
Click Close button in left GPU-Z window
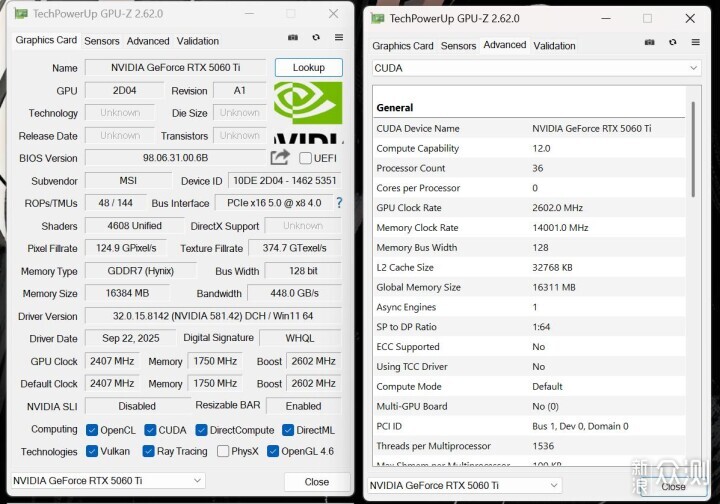[317, 482]
